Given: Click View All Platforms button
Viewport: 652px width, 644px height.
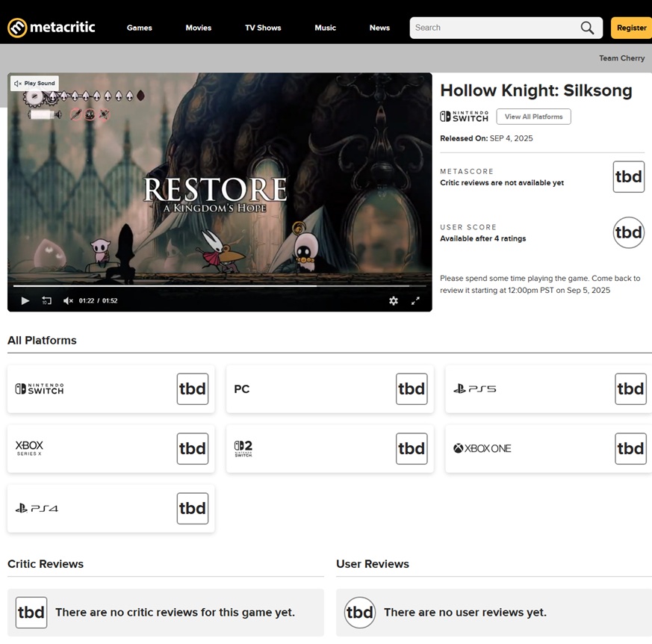Looking at the screenshot, I should (x=533, y=117).
